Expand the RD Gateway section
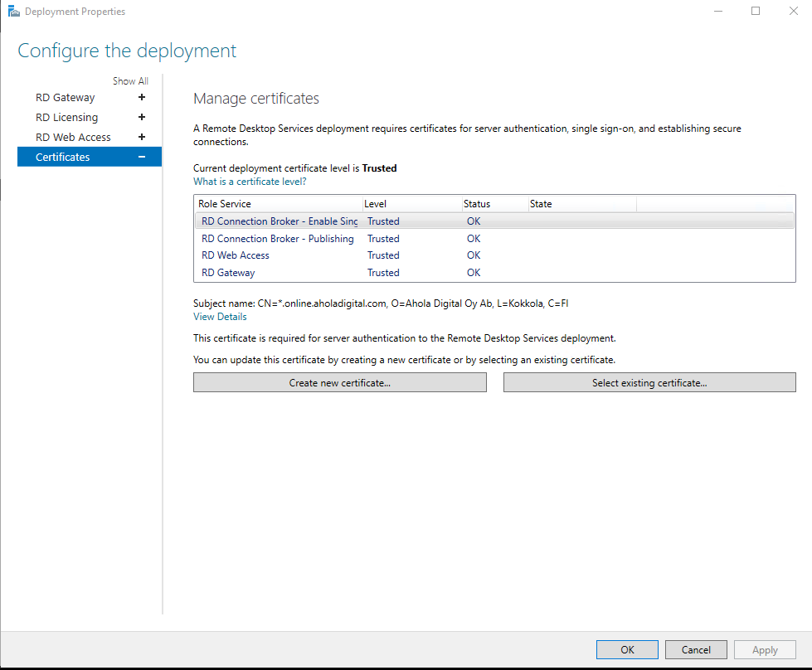The image size is (812, 670). pos(142,97)
